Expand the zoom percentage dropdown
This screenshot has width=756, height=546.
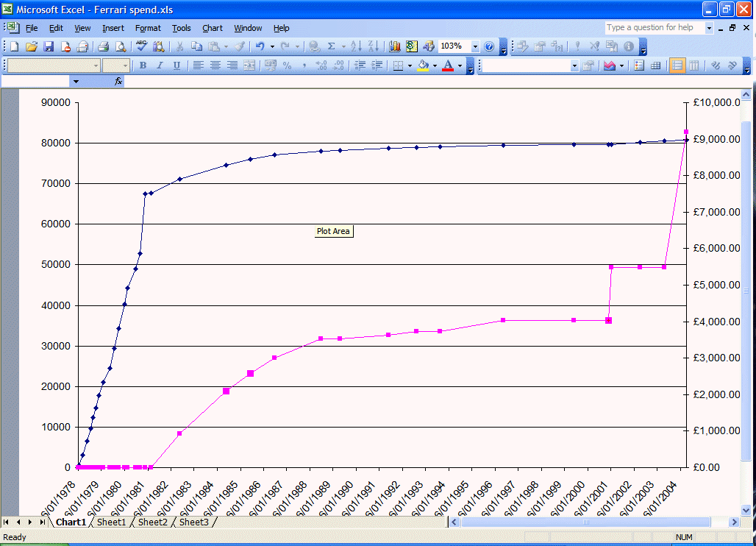point(475,46)
